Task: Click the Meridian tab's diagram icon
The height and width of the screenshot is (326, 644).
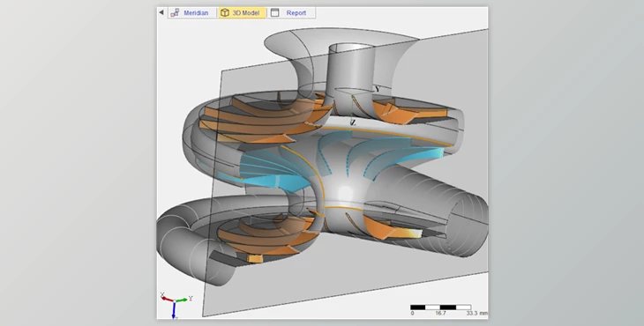Action: click(x=175, y=12)
